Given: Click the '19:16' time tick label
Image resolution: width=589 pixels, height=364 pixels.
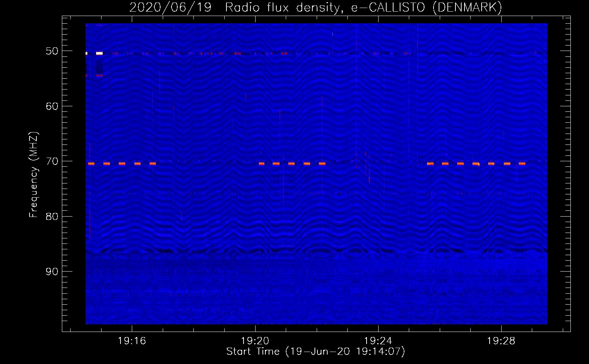Looking at the screenshot, I should [132, 341].
